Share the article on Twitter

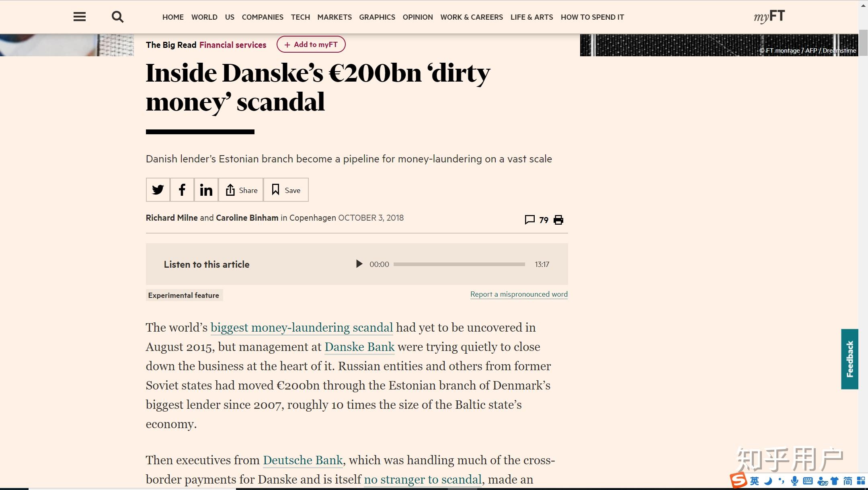click(158, 190)
